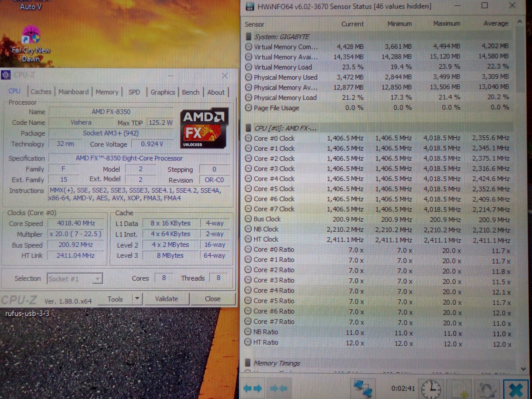
Task: Click the rufus-usb-3-3 desktop item label
Action: [27, 313]
